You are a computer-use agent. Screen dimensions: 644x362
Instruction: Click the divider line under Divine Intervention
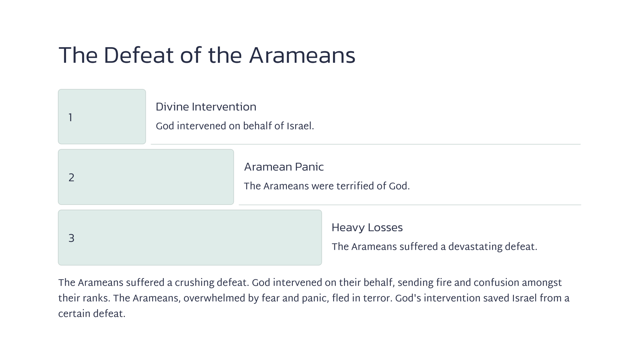365,144
